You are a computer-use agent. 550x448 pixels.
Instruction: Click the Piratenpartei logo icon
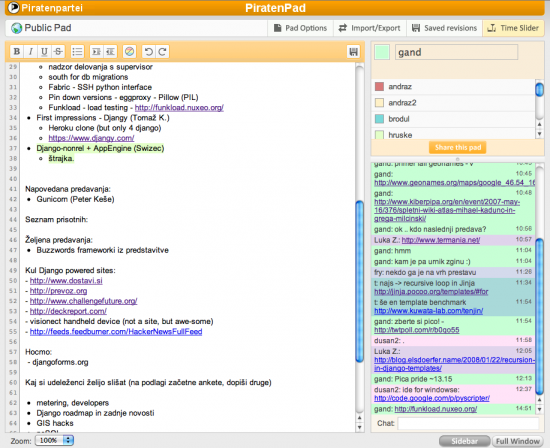13,7
